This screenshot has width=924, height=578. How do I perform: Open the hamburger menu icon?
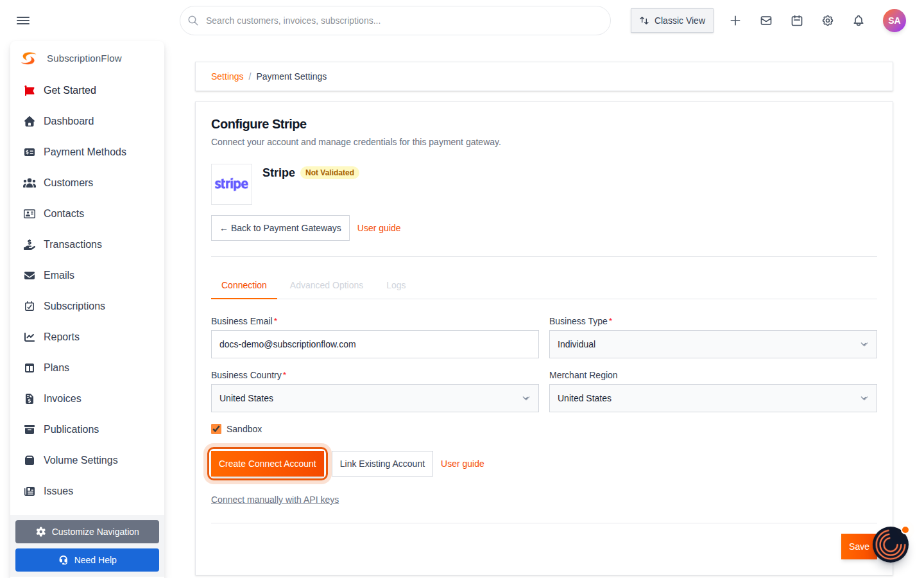tap(23, 21)
